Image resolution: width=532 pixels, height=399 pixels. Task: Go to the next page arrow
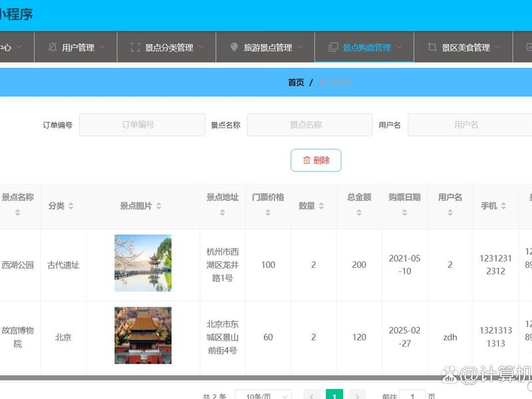pyautogui.click(x=357, y=395)
